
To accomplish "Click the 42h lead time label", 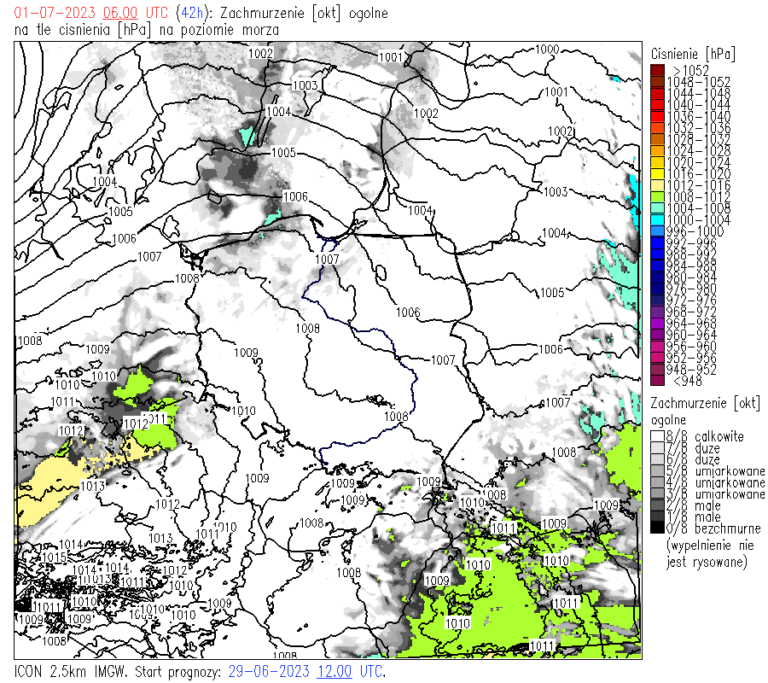I will [191, 12].
